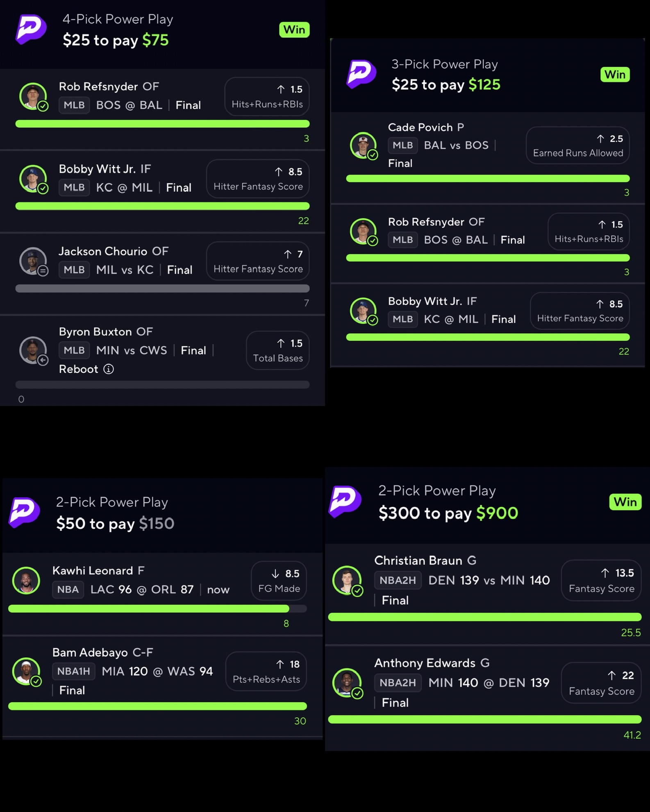Click the NBA1H tag on Bam Adebayo's pick

73,671
